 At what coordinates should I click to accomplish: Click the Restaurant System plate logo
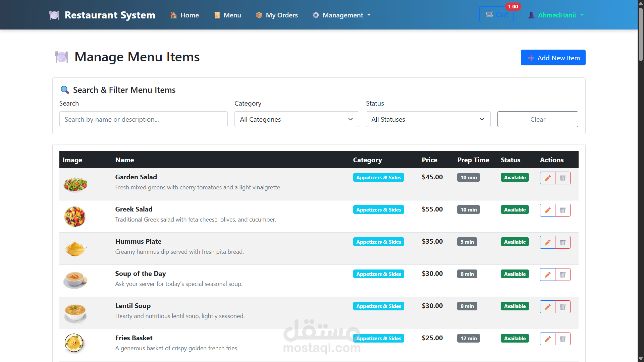tap(54, 15)
